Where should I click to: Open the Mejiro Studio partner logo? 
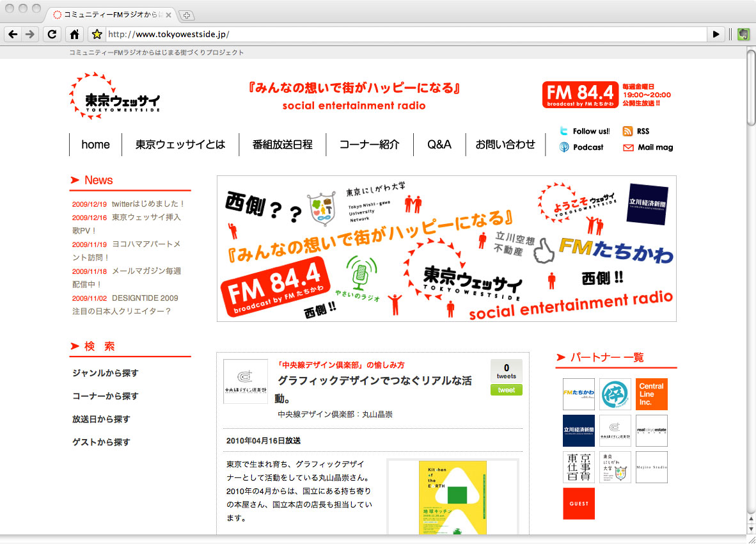coord(651,467)
